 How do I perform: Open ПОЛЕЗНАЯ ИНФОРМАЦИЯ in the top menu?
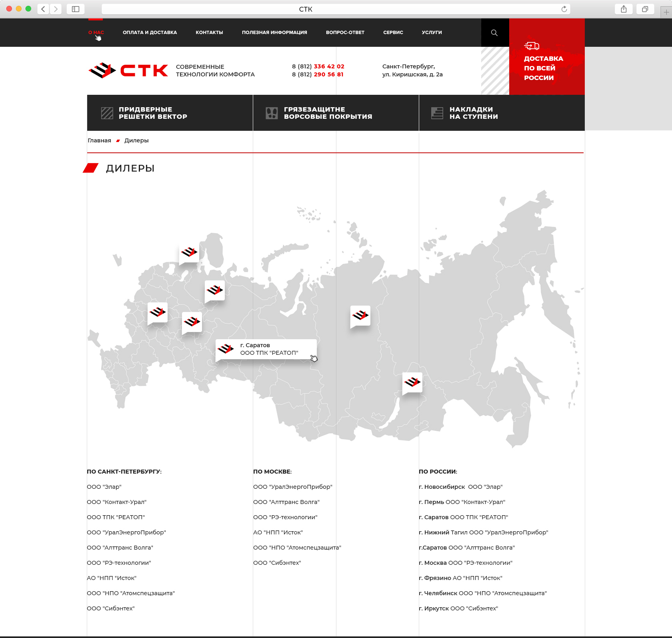tap(274, 32)
